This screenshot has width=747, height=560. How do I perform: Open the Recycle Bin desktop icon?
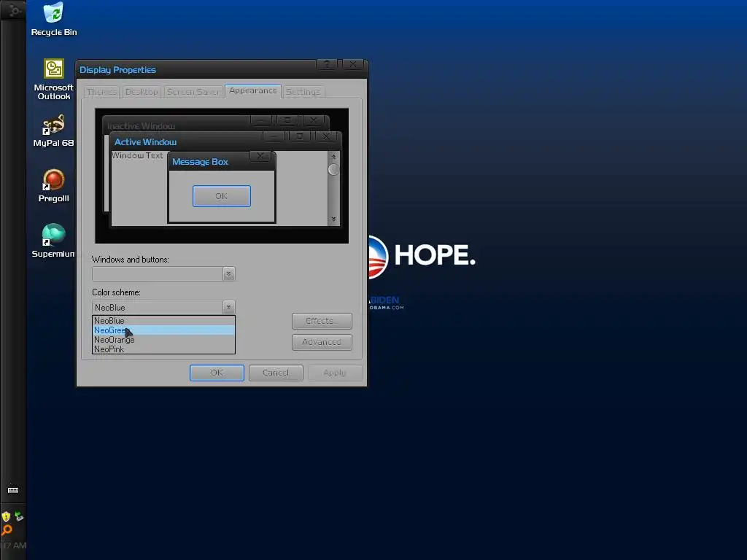click(54, 19)
